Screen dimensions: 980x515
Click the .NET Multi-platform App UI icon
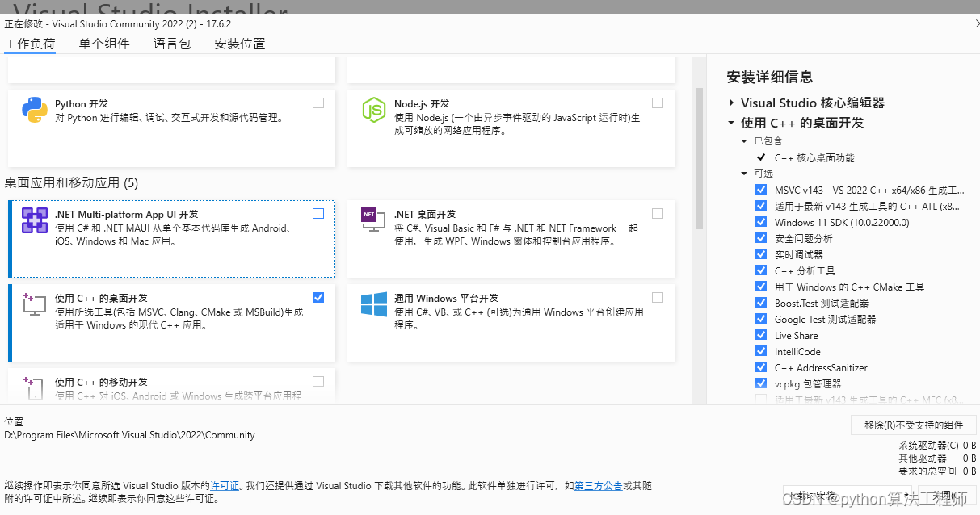tap(34, 220)
